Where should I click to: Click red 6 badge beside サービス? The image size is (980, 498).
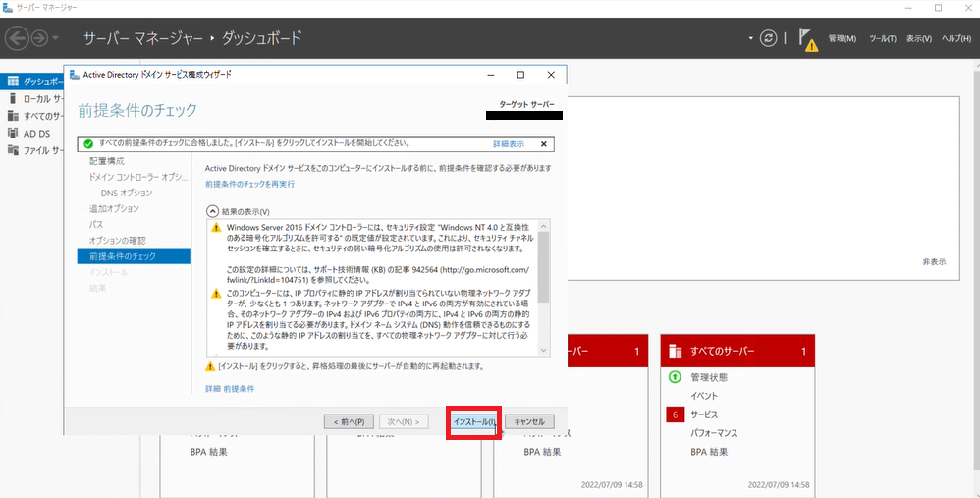pyautogui.click(x=675, y=415)
